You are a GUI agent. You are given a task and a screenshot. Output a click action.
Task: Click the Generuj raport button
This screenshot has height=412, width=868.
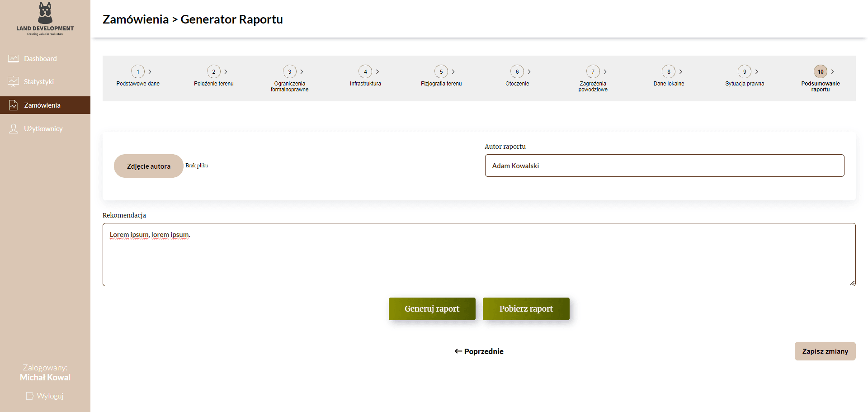[x=432, y=309]
